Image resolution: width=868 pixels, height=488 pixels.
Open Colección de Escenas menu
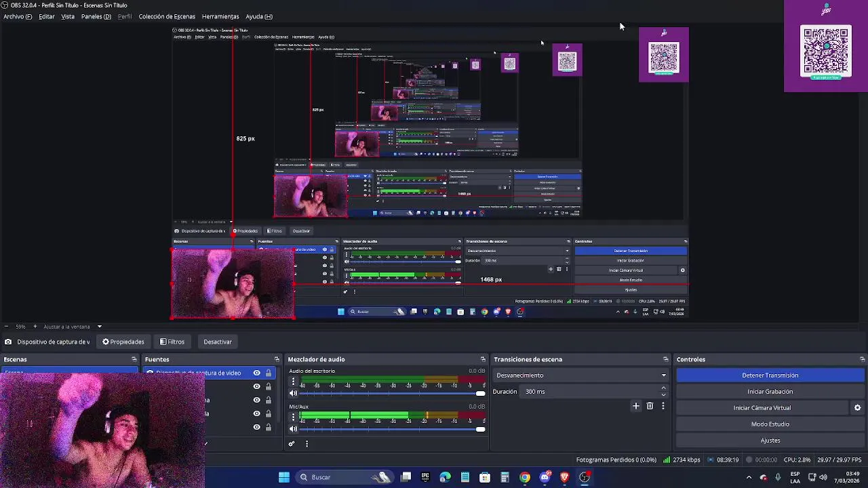pos(167,16)
